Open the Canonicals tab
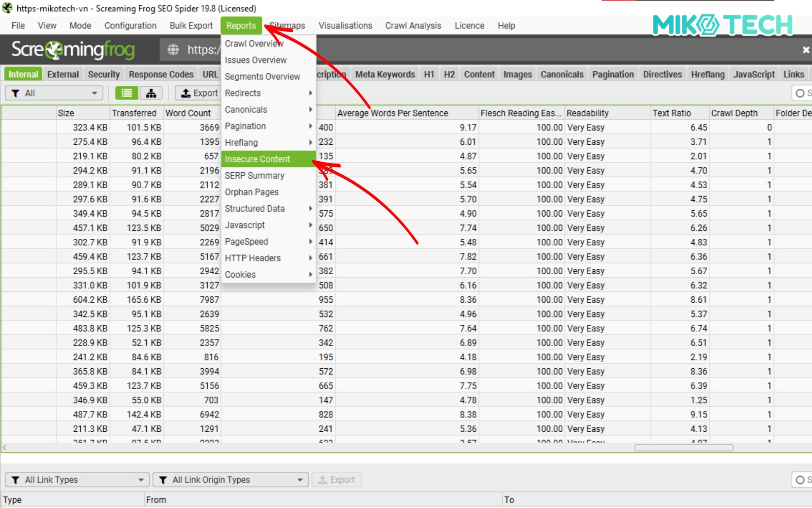 click(x=562, y=75)
